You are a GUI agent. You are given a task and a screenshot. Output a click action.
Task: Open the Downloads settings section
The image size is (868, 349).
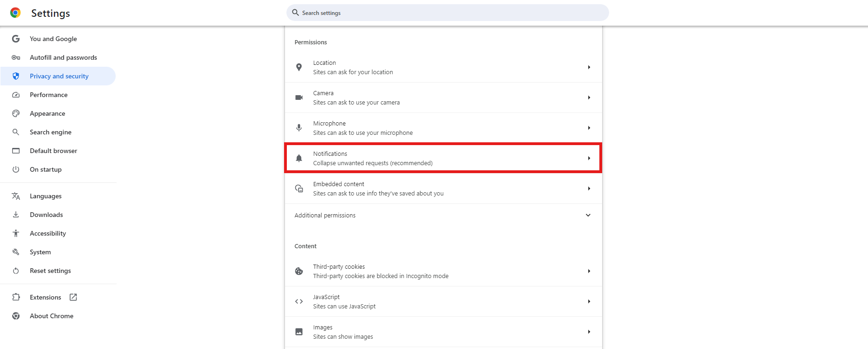pos(46,215)
